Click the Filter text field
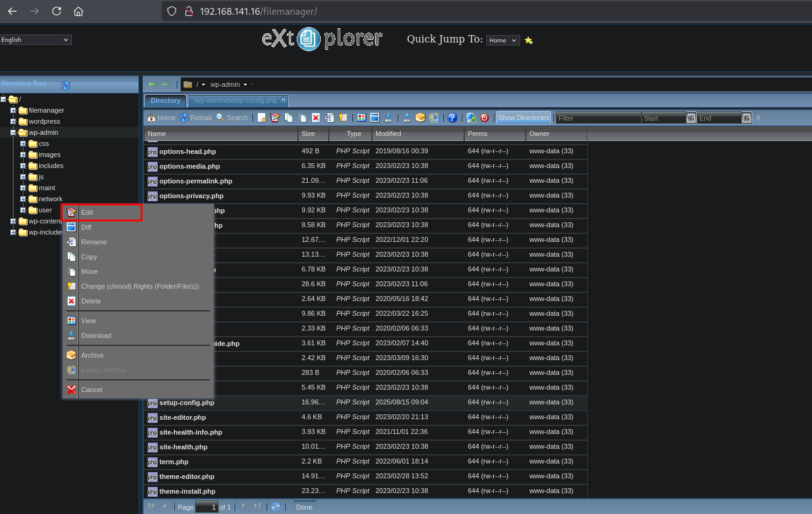This screenshot has width=812, height=514. click(x=598, y=118)
